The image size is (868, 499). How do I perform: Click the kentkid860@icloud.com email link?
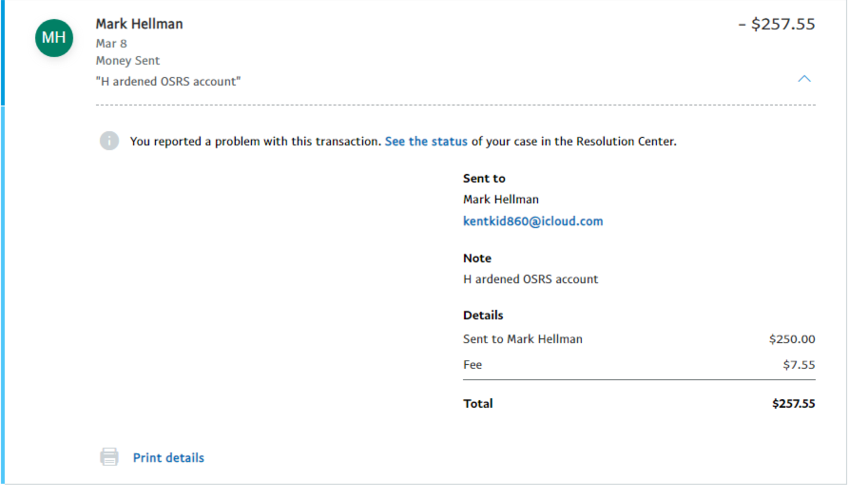tap(532, 221)
